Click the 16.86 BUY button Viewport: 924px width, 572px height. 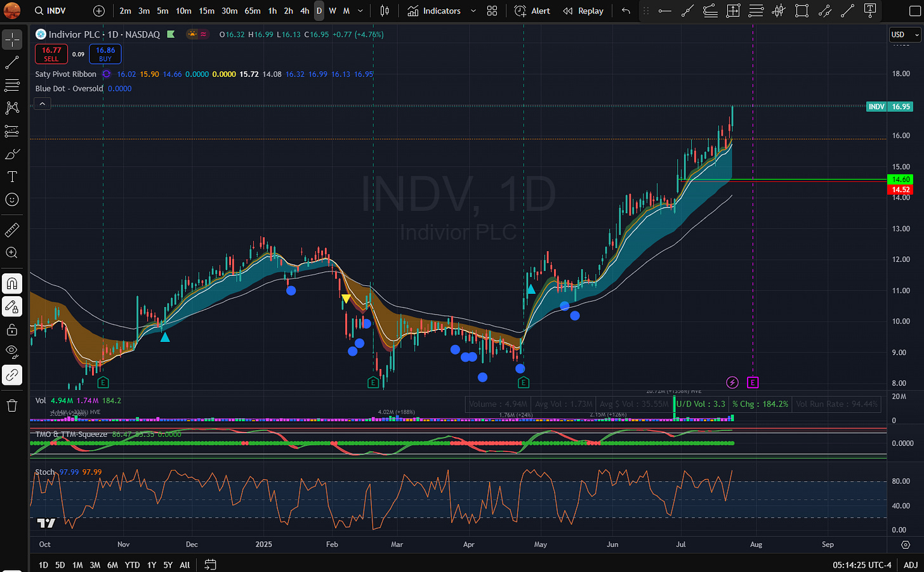click(x=105, y=54)
